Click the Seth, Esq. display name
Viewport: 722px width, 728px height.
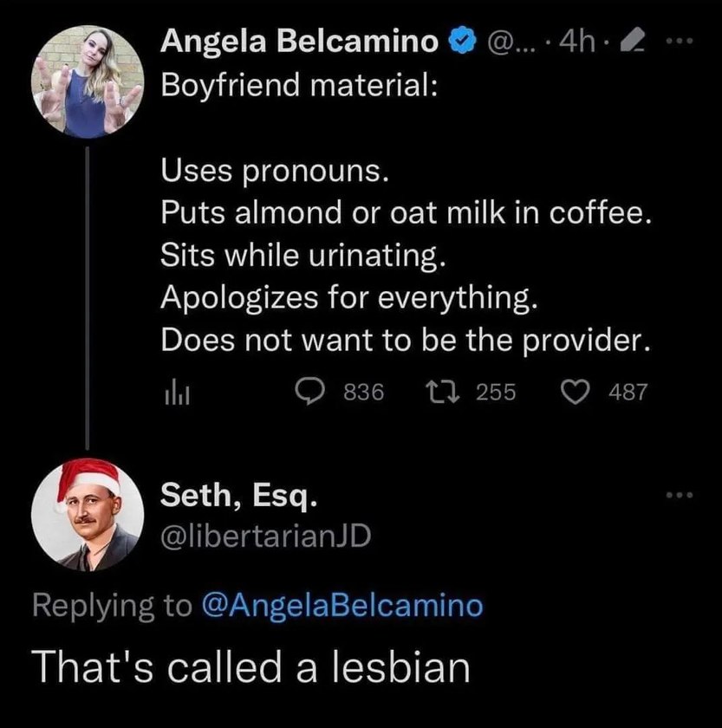click(239, 496)
